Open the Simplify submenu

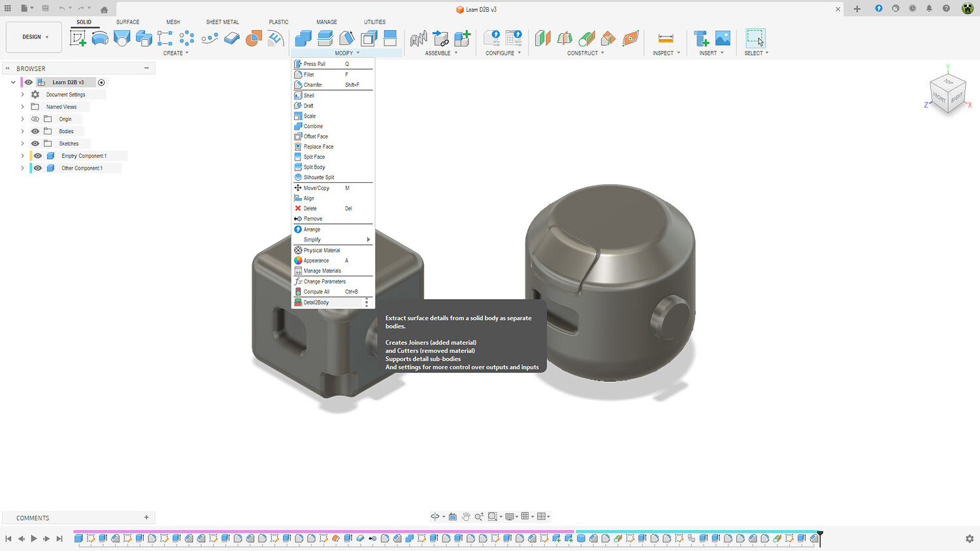(x=333, y=240)
